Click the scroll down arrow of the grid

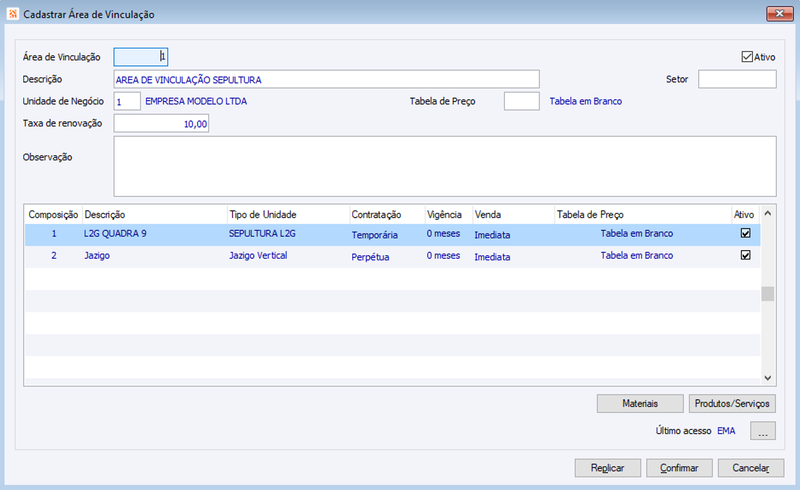point(767,378)
